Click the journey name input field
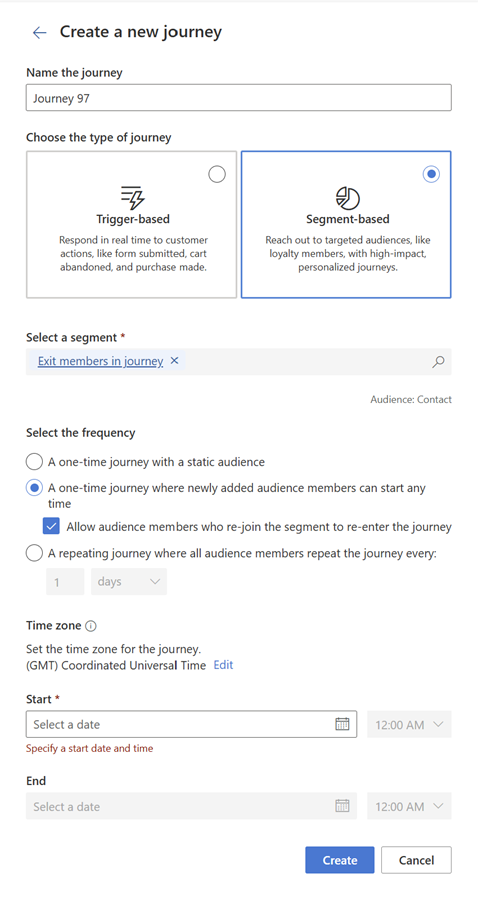 tap(239, 98)
